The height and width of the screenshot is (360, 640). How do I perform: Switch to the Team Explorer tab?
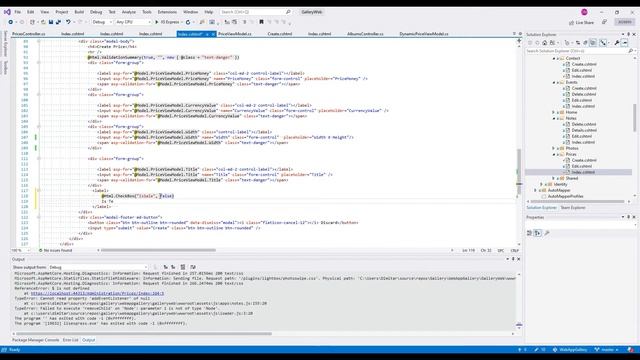point(573,208)
